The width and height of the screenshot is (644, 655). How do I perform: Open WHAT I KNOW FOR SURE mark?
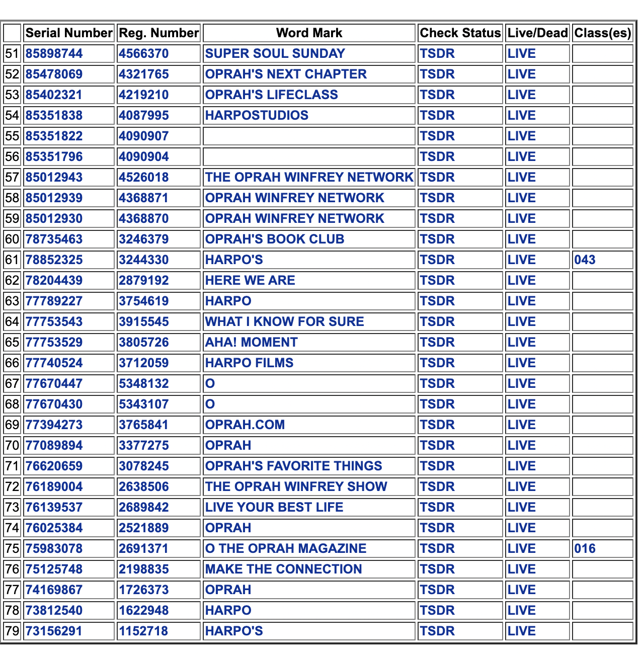(284, 322)
